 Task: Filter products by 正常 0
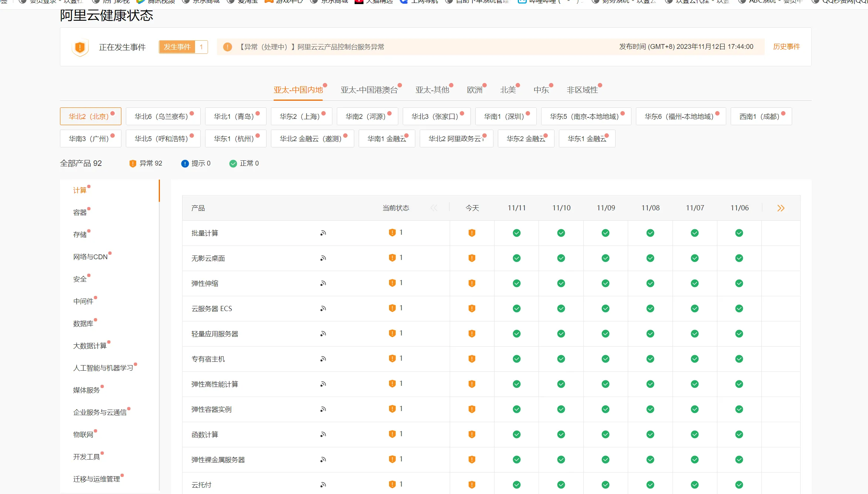point(244,163)
